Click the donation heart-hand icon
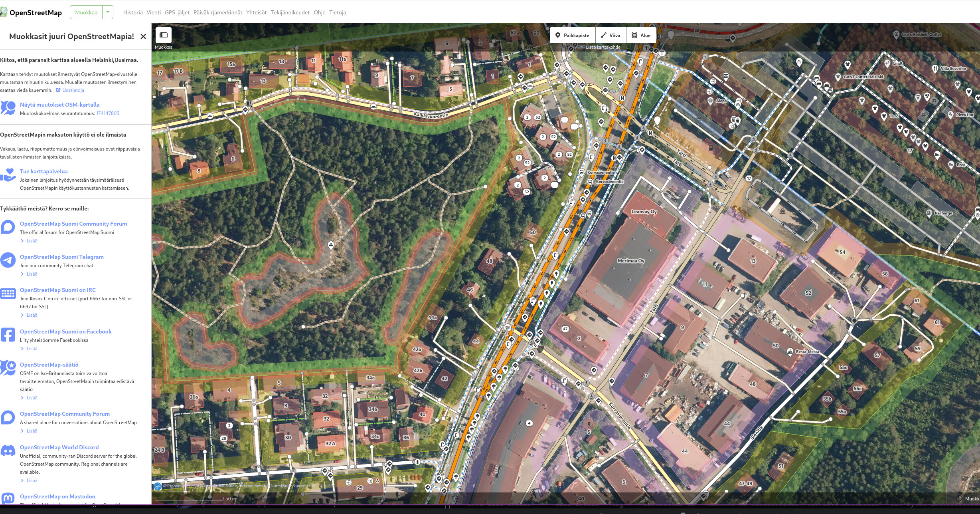 pyautogui.click(x=8, y=175)
